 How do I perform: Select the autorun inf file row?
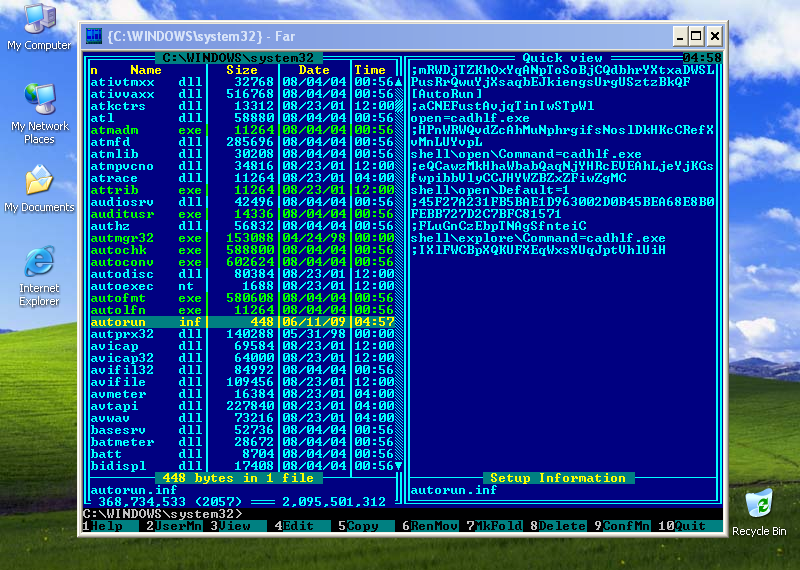tap(242, 322)
